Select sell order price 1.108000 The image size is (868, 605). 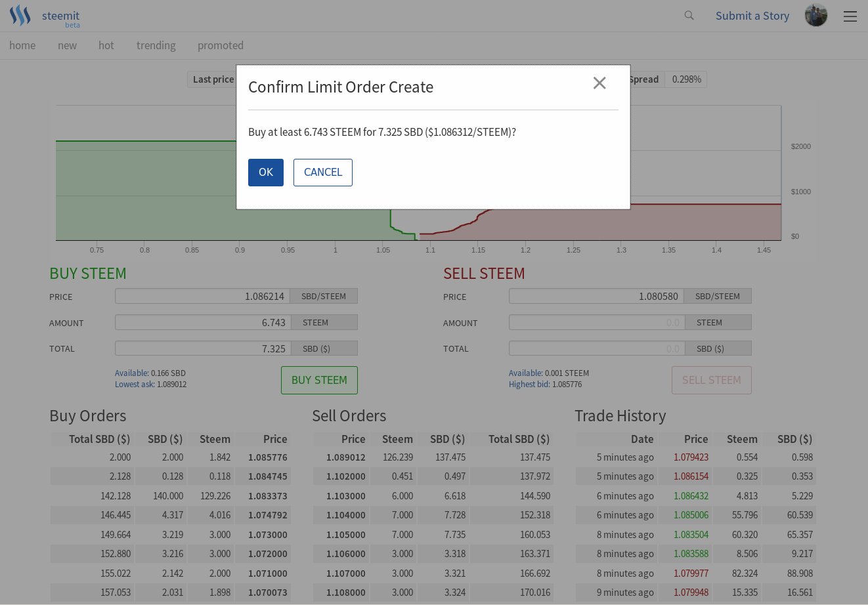(x=346, y=593)
